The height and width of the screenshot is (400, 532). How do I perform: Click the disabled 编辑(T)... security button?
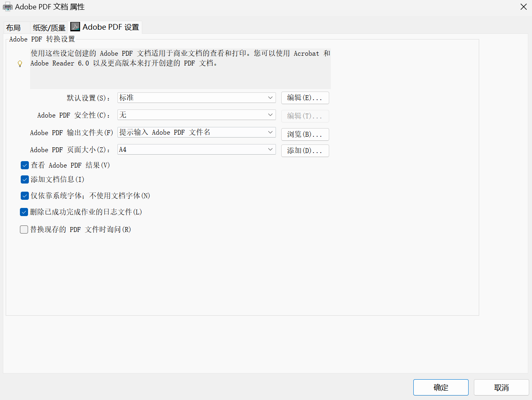pos(305,116)
